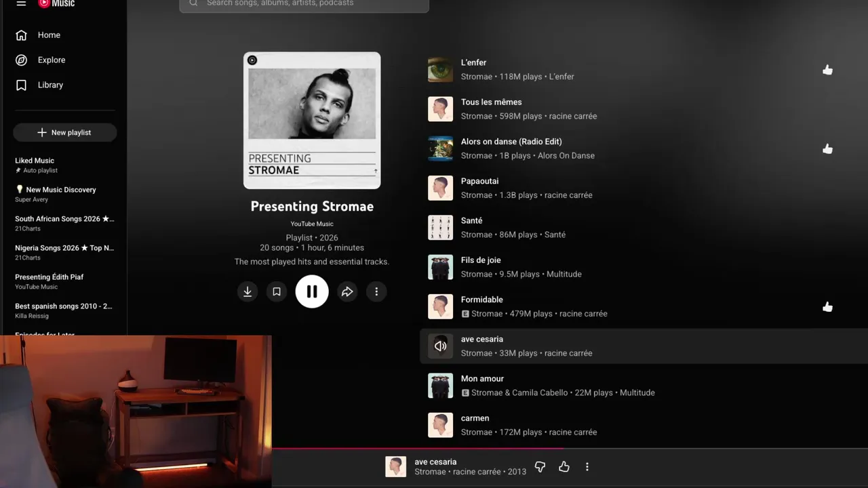The height and width of the screenshot is (488, 868).
Task: Toggle like on L'enfer
Action: coord(827,70)
